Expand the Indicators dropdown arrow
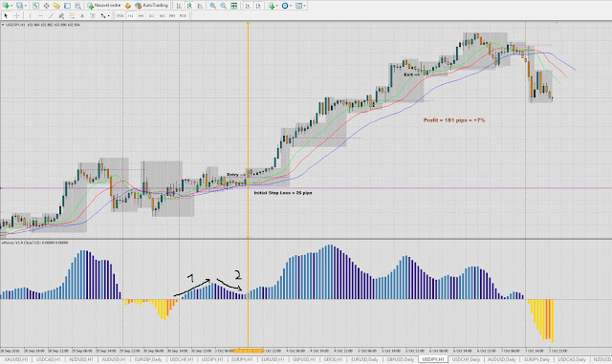 pyautogui.click(x=276, y=6)
